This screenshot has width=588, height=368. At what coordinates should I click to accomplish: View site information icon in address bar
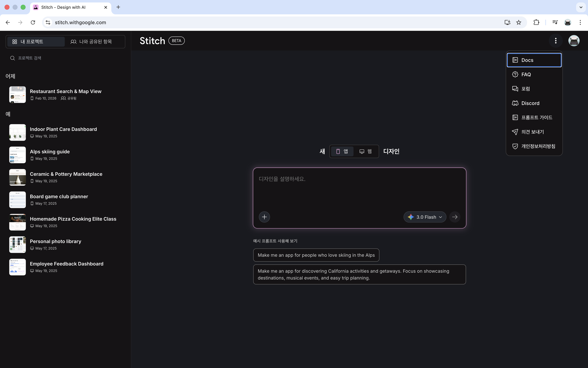48,22
